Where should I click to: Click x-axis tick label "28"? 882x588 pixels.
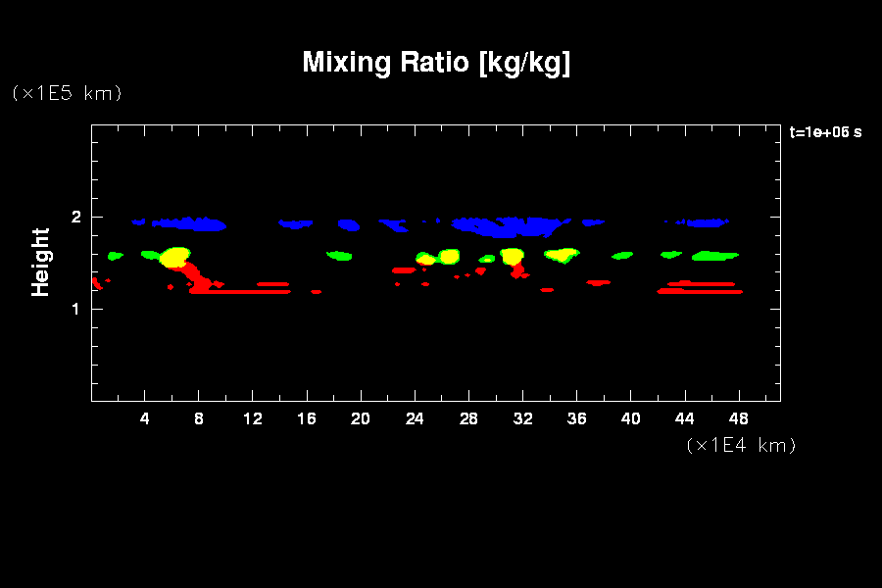[468, 418]
